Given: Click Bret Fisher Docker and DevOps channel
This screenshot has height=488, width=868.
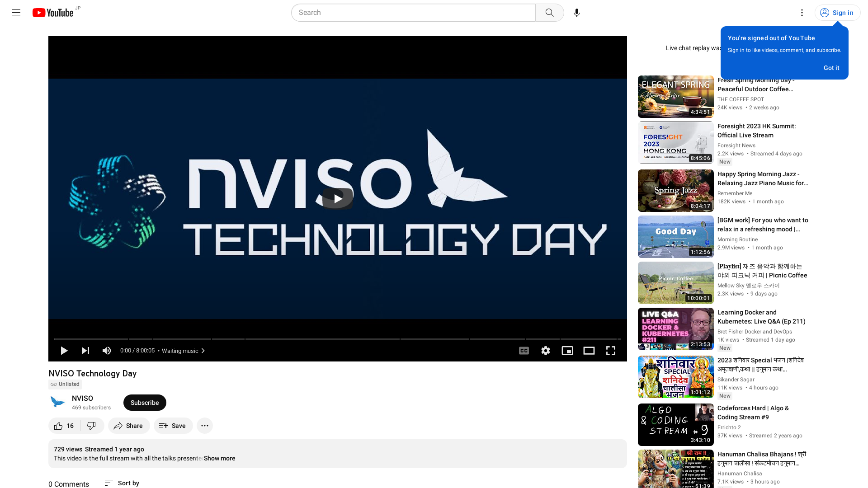Looking at the screenshot, I should [755, 332].
